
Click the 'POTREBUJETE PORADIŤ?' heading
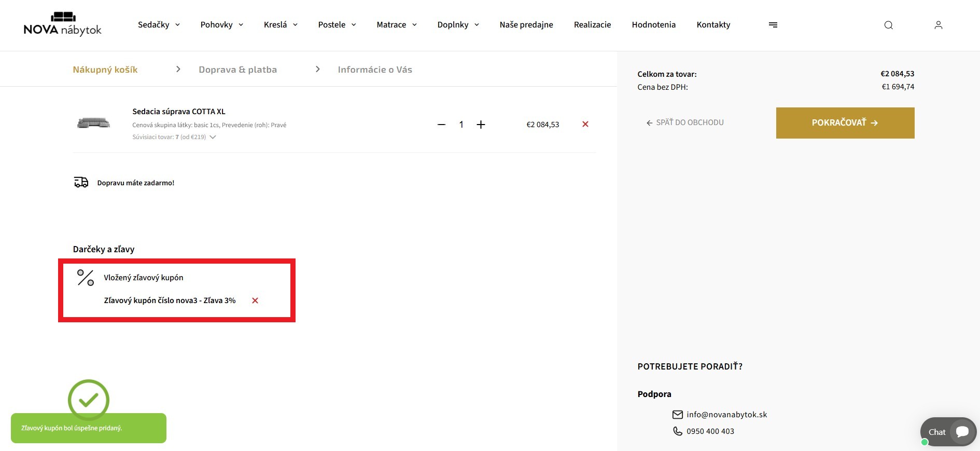[x=690, y=366]
